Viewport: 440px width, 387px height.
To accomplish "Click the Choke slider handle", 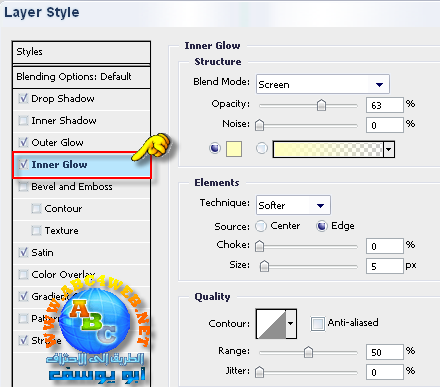I will 259,246.
